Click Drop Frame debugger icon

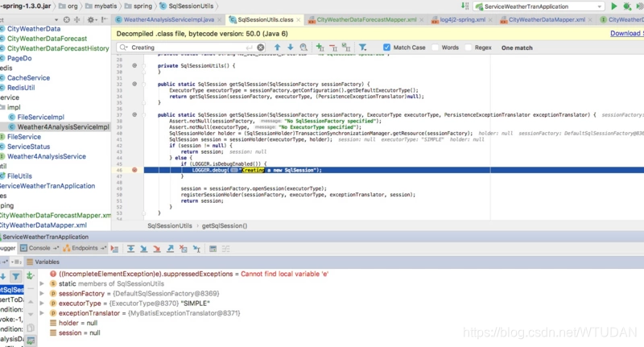[184, 249]
